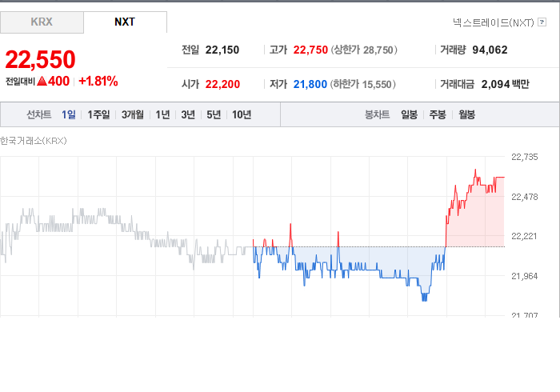Click the 시가 value 22,200
The height and width of the screenshot is (392, 560).
click(x=222, y=84)
